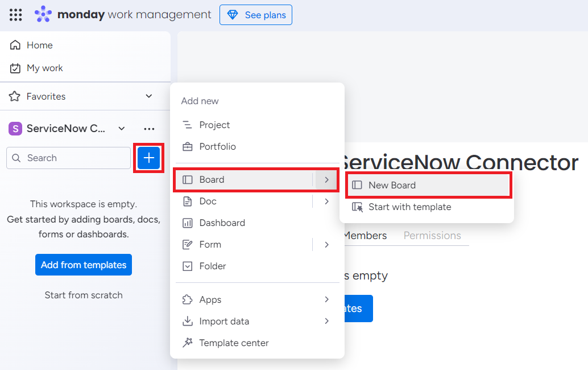Click the diamond icon in See plans

(233, 15)
